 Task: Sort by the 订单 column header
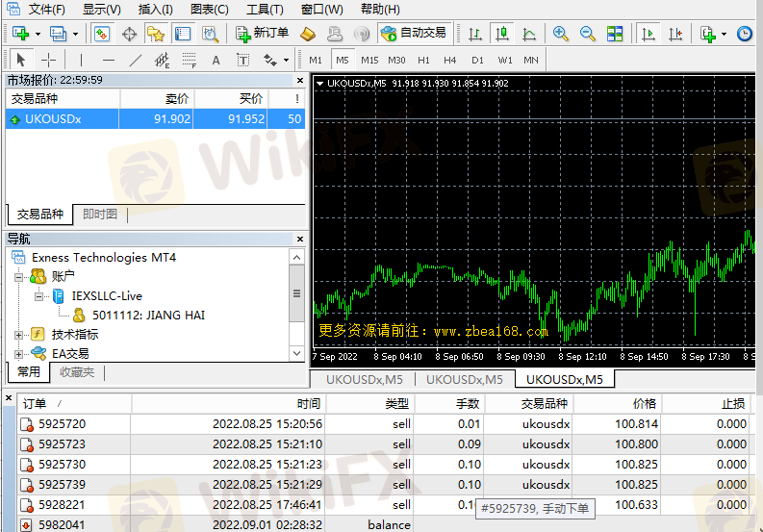(74, 403)
